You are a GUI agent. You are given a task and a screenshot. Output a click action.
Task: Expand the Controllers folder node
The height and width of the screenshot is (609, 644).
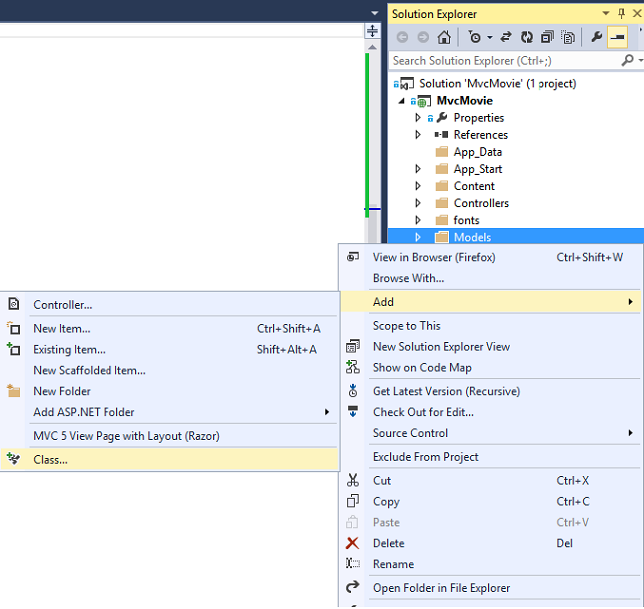(x=418, y=203)
